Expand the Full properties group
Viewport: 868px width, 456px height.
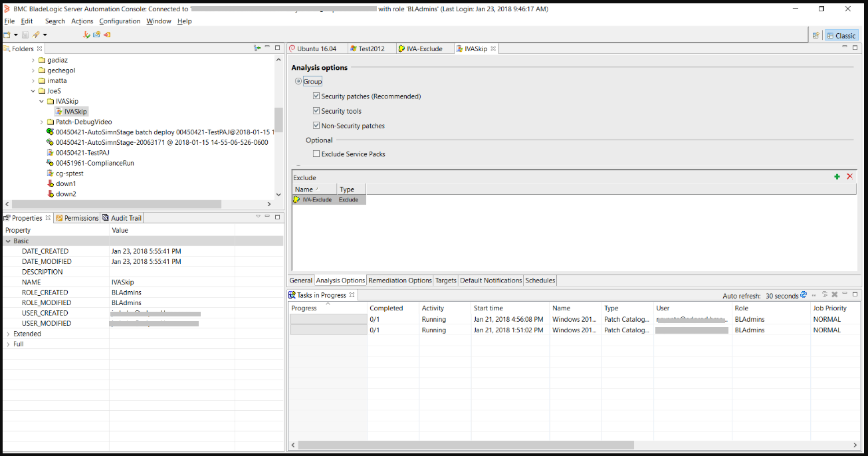pyautogui.click(x=8, y=344)
